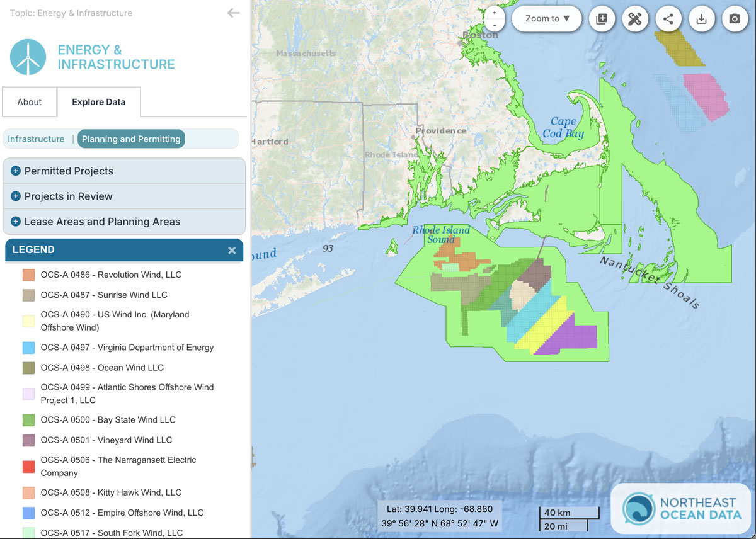
Task: Click the Vineyard Wind mauve swatch
Action: tap(28, 440)
